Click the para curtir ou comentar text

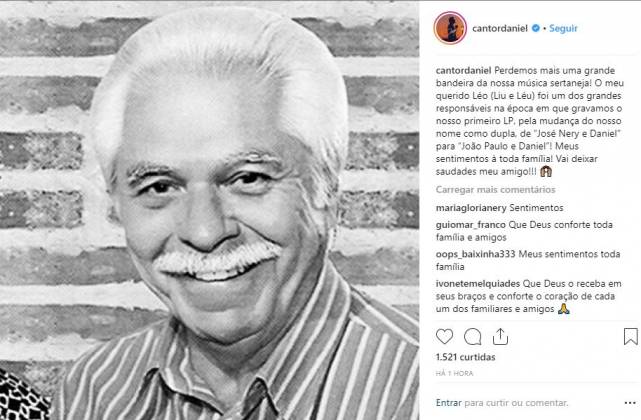pos(516,403)
